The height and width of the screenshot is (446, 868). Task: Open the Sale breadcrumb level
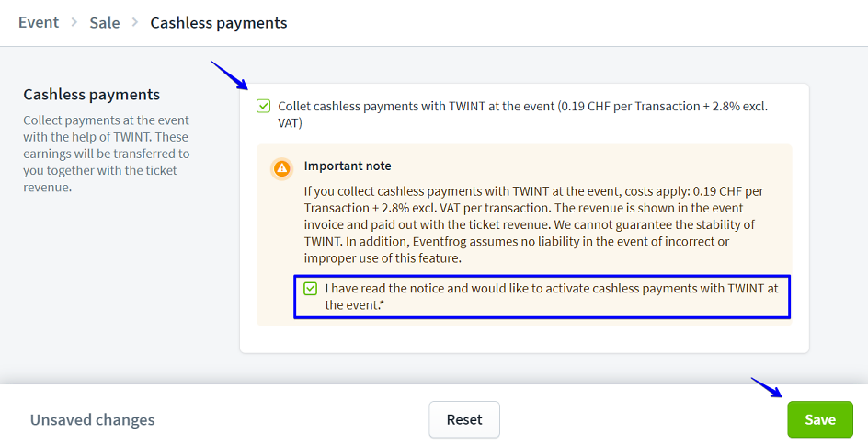pyautogui.click(x=105, y=23)
